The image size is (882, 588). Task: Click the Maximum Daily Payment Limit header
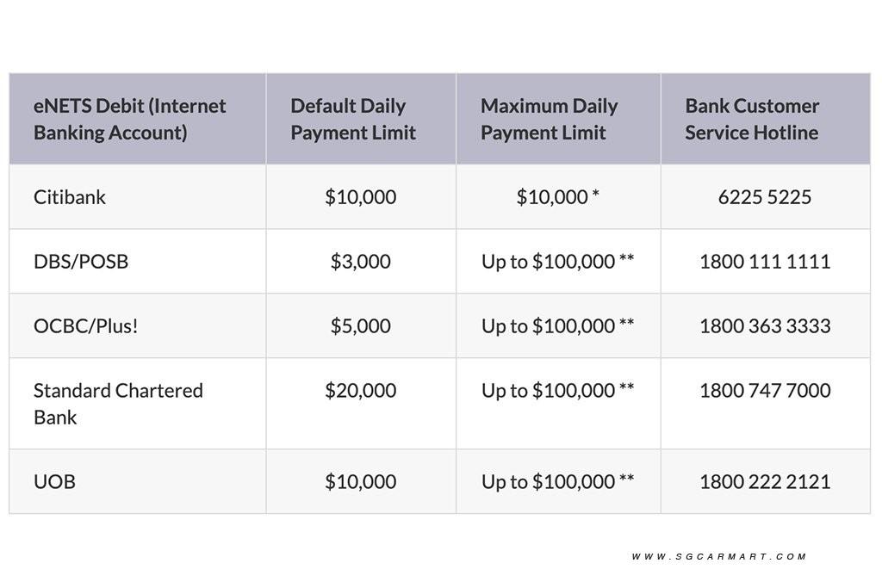(x=549, y=119)
